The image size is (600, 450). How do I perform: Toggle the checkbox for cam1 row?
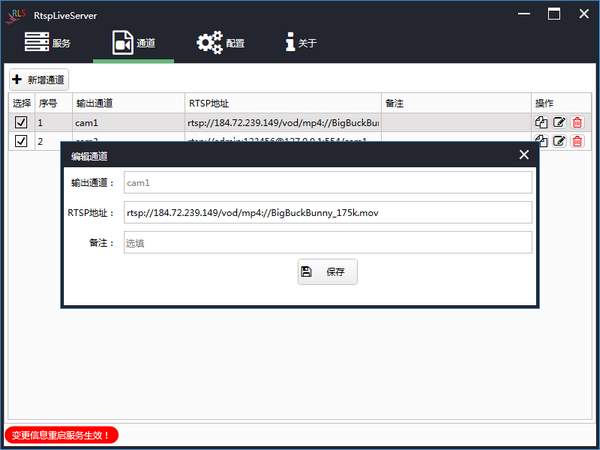click(21, 122)
